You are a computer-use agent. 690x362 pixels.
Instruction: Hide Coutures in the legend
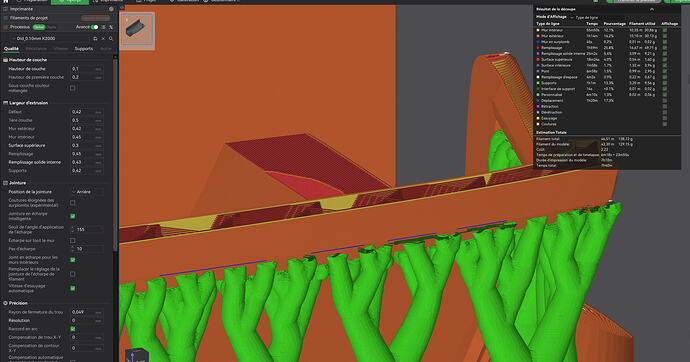coord(664,124)
